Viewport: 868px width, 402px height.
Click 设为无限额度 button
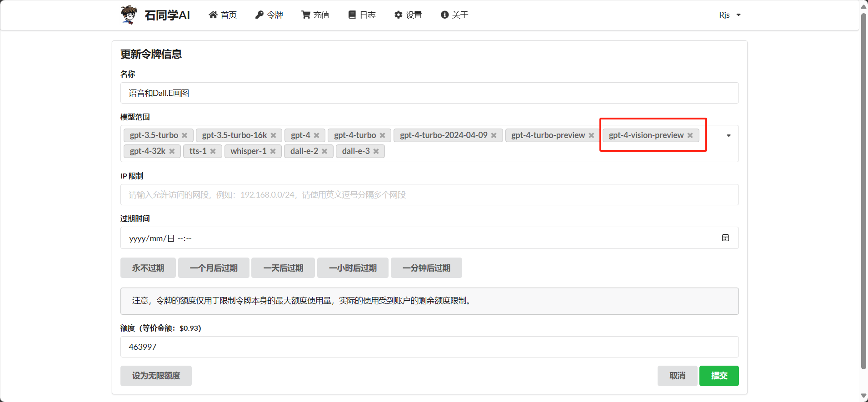coord(156,376)
